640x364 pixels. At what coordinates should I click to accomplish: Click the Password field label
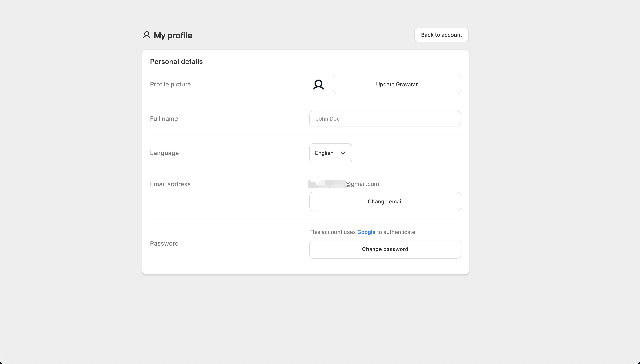(164, 243)
